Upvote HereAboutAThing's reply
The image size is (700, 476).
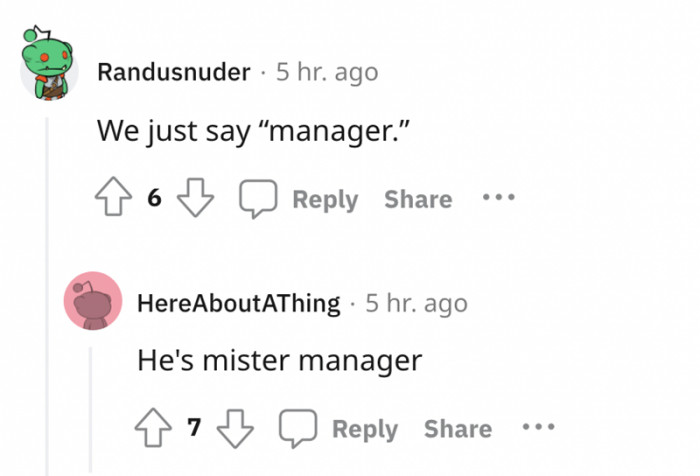[x=154, y=429]
